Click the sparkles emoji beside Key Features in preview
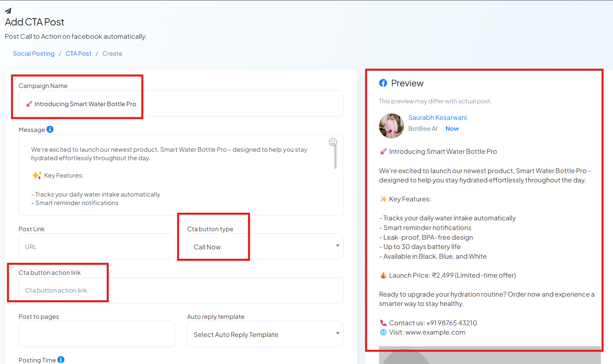 [x=383, y=199]
